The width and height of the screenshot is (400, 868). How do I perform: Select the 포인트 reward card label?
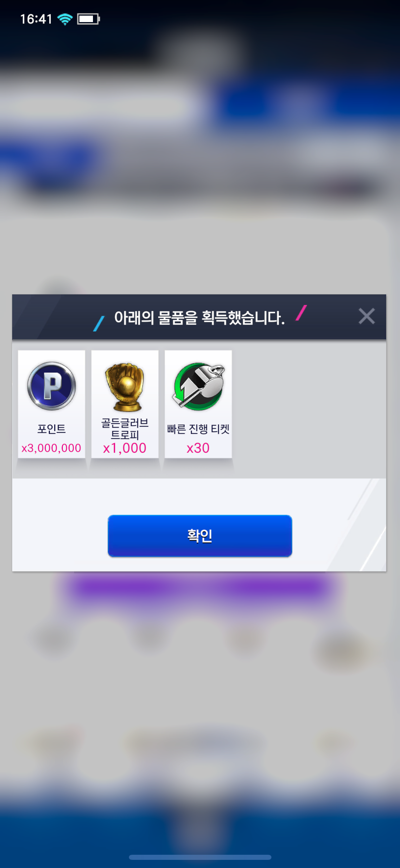52,429
